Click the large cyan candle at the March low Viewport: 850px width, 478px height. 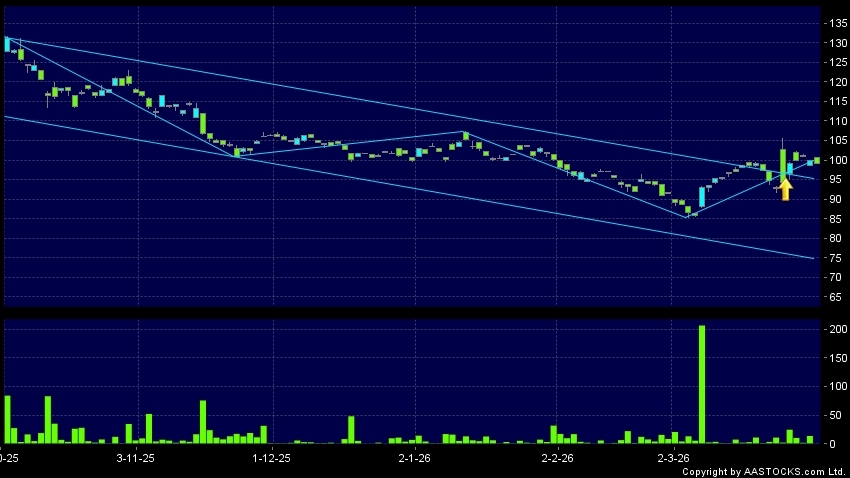[x=702, y=196]
